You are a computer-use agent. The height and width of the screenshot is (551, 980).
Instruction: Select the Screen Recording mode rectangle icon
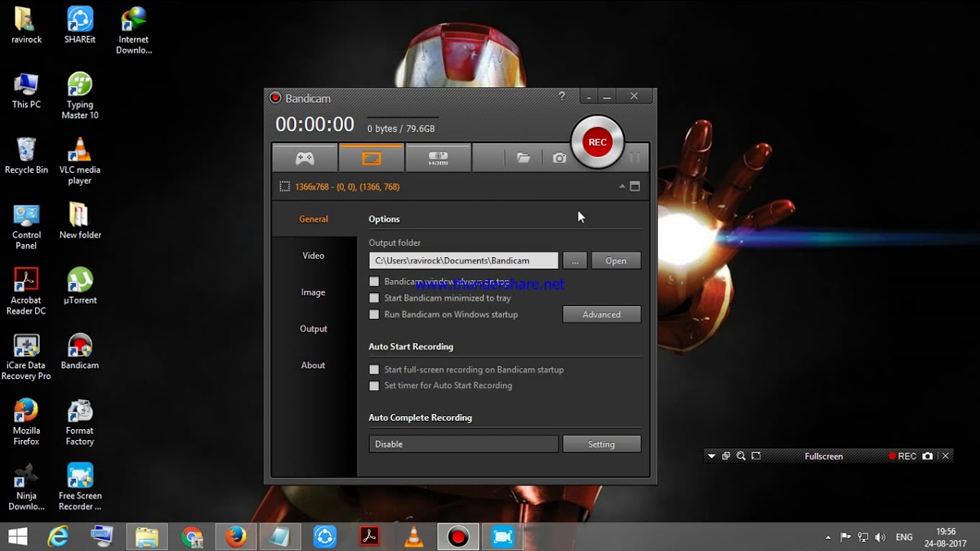click(371, 158)
